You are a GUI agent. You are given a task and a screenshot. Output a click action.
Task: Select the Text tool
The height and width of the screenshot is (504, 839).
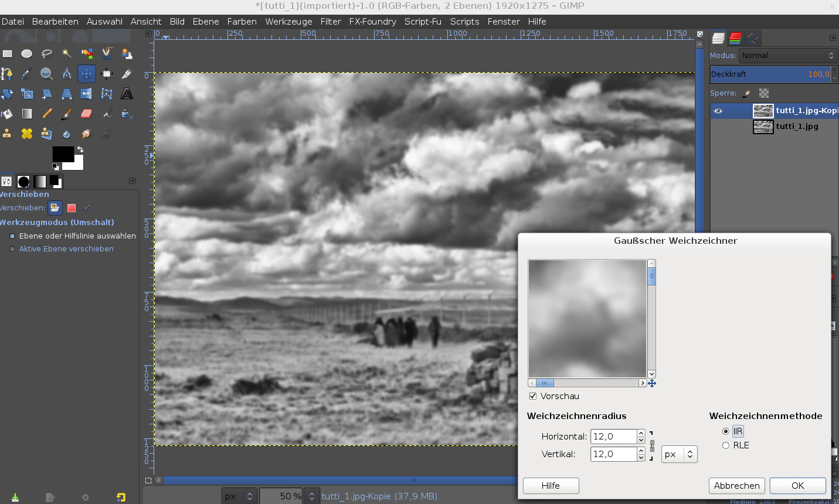click(x=126, y=94)
